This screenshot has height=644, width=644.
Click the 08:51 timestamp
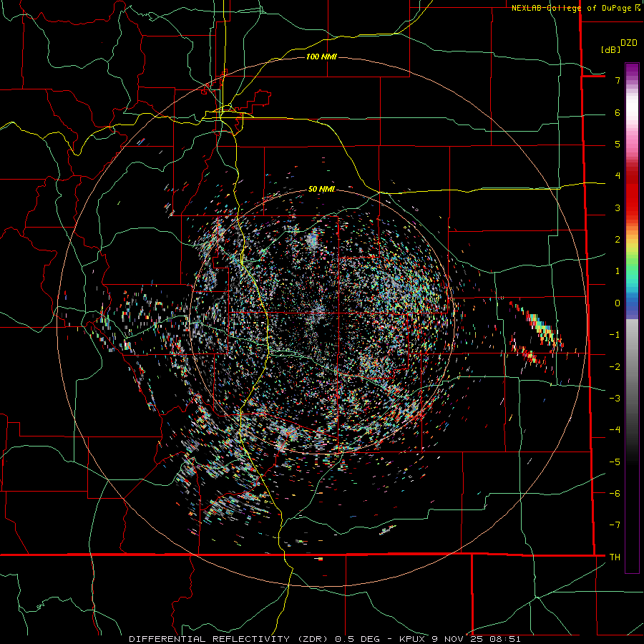[504, 639]
